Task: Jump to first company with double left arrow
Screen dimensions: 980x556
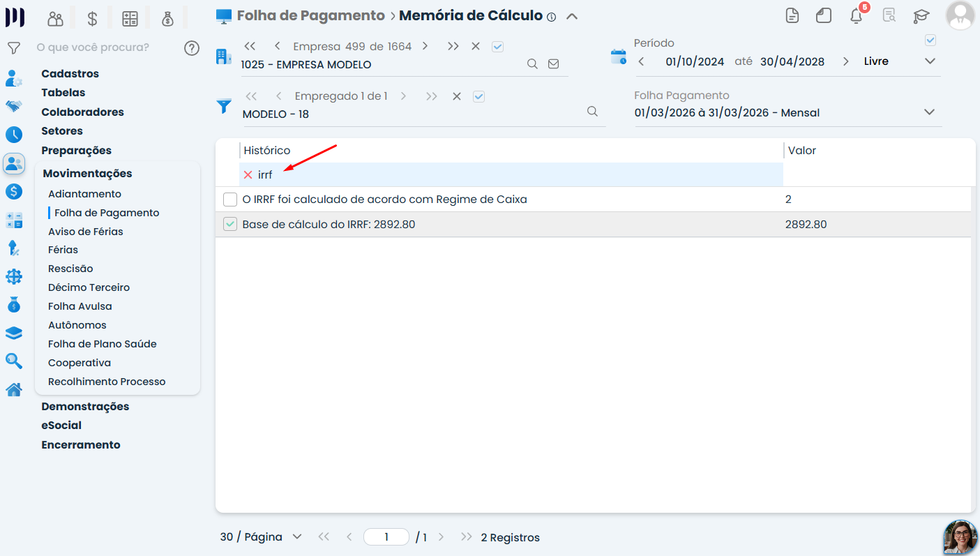Action: 250,46
